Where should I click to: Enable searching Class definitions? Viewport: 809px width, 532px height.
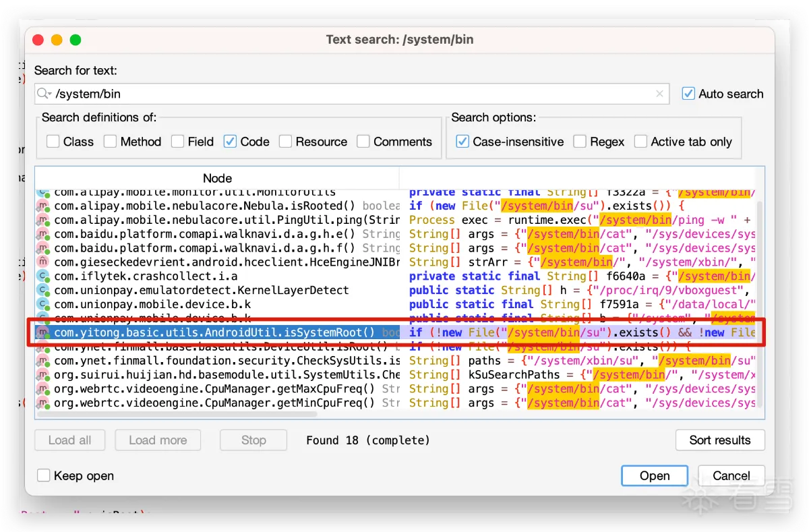coord(53,142)
